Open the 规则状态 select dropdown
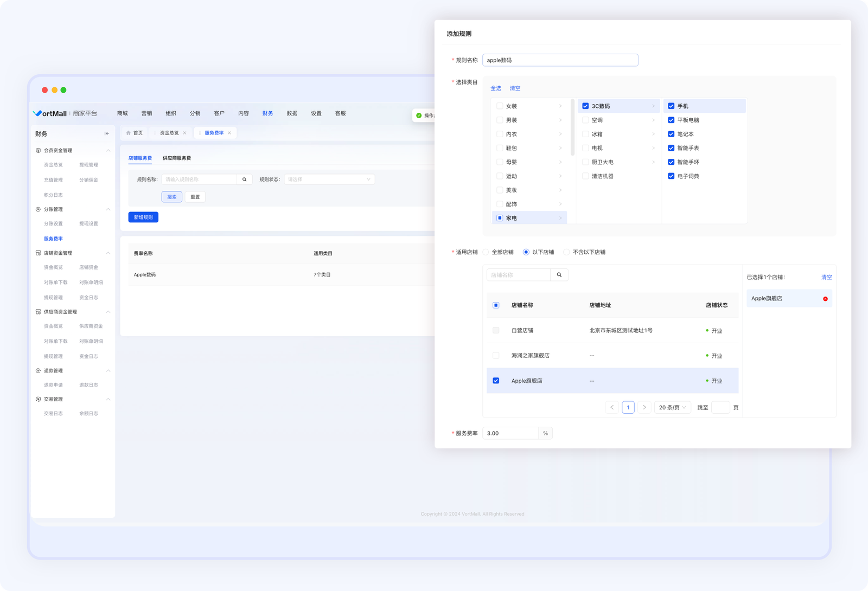The image size is (868, 591). 329,179
